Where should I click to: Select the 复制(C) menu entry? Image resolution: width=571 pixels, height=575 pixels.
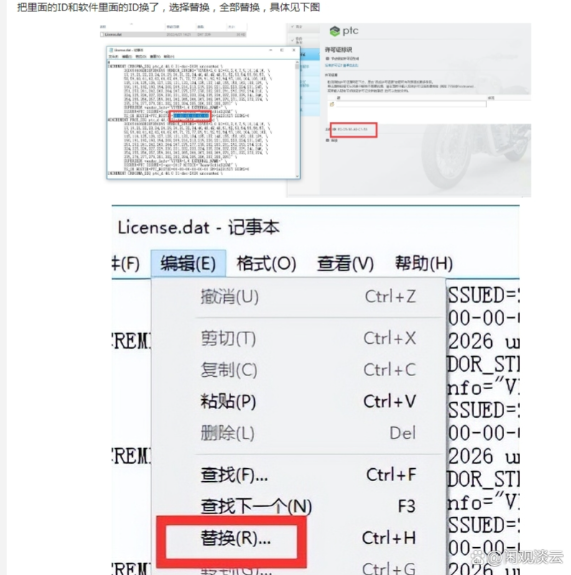[x=299, y=370]
